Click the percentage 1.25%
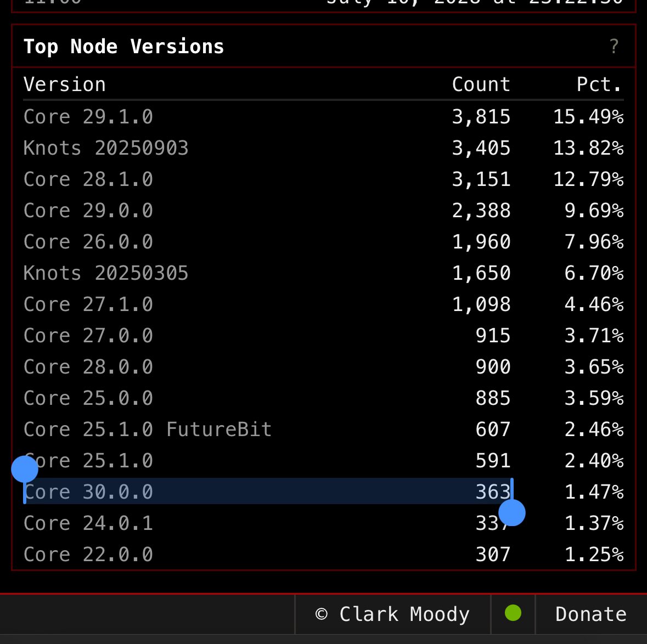 tap(594, 555)
